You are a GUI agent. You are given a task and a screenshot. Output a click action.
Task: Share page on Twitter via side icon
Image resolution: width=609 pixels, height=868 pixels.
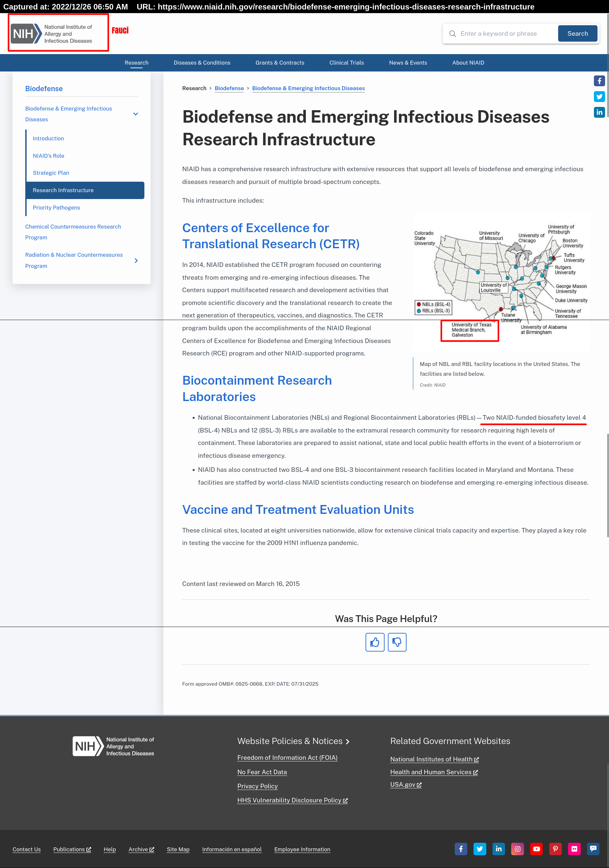[599, 96]
